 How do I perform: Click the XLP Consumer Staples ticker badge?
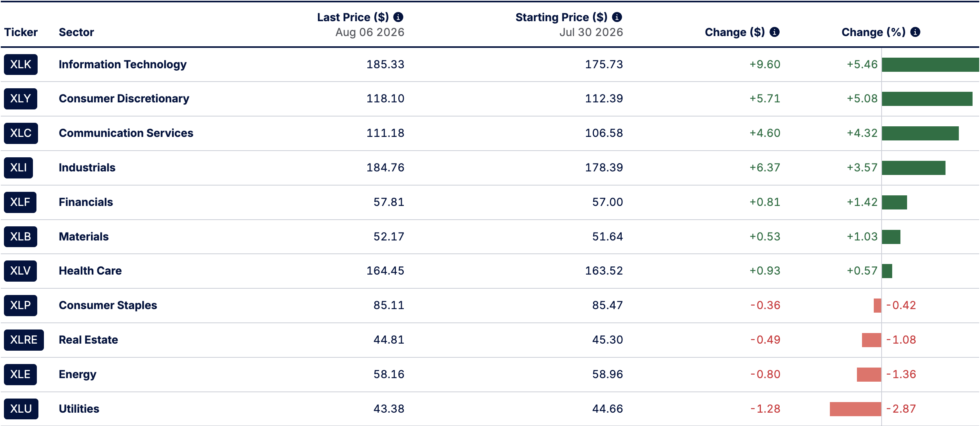(x=20, y=305)
